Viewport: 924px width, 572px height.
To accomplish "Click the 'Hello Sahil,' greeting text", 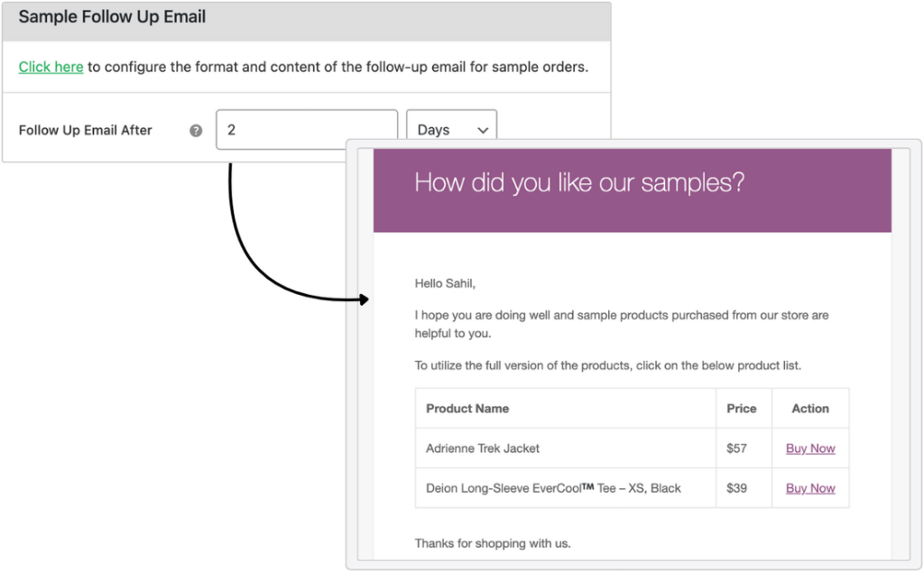I will pos(445,284).
